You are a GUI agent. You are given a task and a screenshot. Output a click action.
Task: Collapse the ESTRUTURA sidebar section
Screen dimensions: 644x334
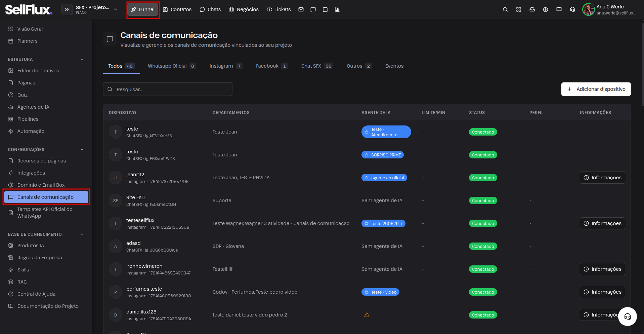click(x=82, y=59)
